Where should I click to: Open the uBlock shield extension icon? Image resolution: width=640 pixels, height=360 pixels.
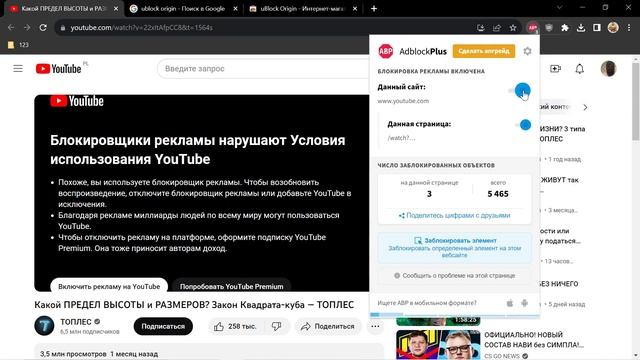point(549,28)
